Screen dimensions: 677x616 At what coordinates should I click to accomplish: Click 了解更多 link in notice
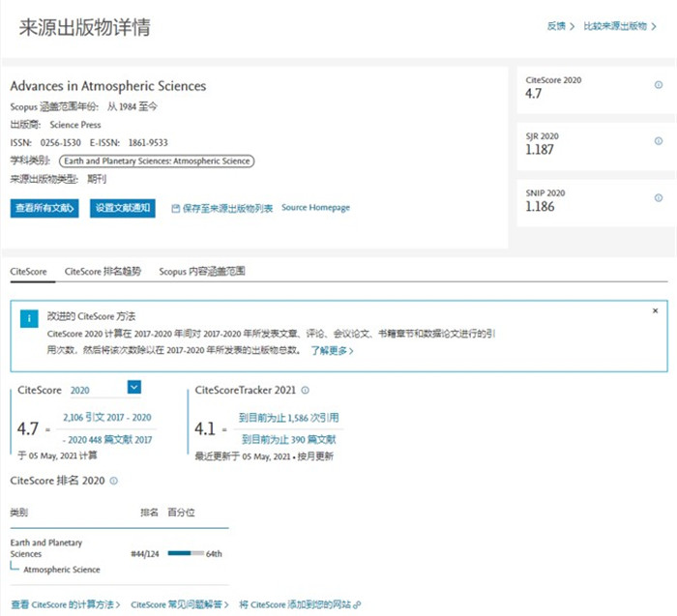pos(332,351)
